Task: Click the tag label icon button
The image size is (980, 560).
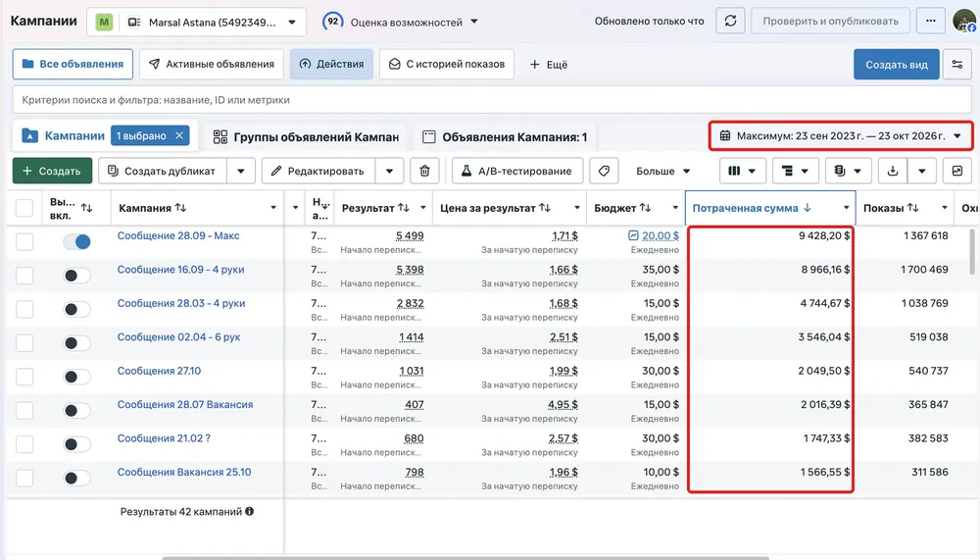Action: coord(604,171)
